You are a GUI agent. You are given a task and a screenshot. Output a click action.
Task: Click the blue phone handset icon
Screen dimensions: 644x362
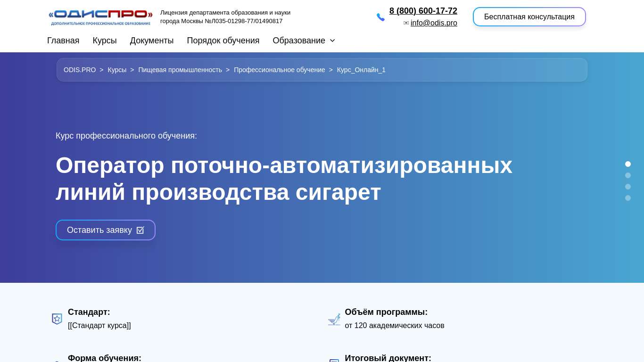[380, 17]
